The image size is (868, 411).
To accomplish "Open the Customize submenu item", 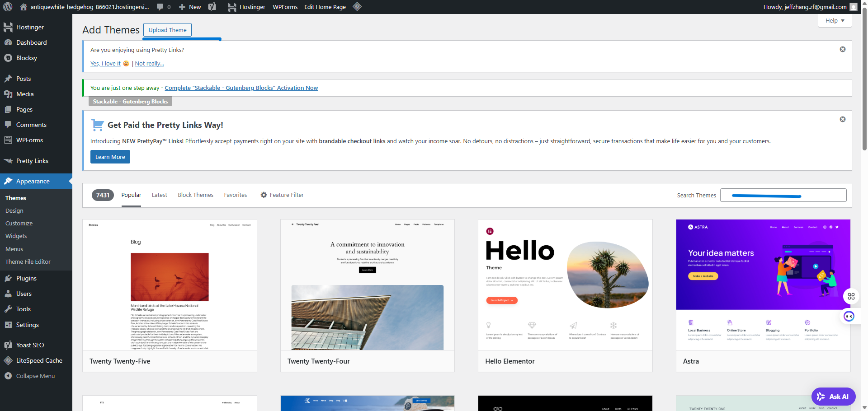I will [x=19, y=223].
